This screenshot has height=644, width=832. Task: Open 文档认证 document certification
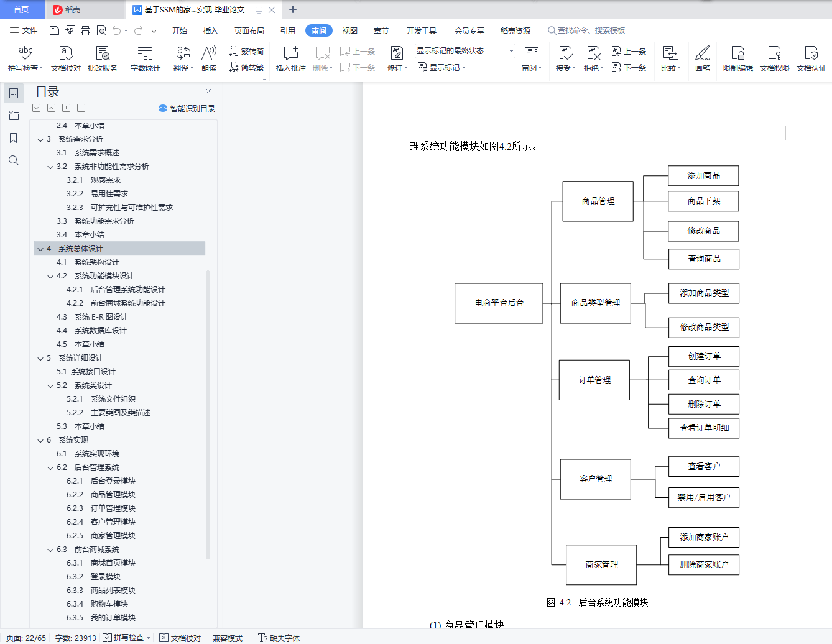(811, 59)
